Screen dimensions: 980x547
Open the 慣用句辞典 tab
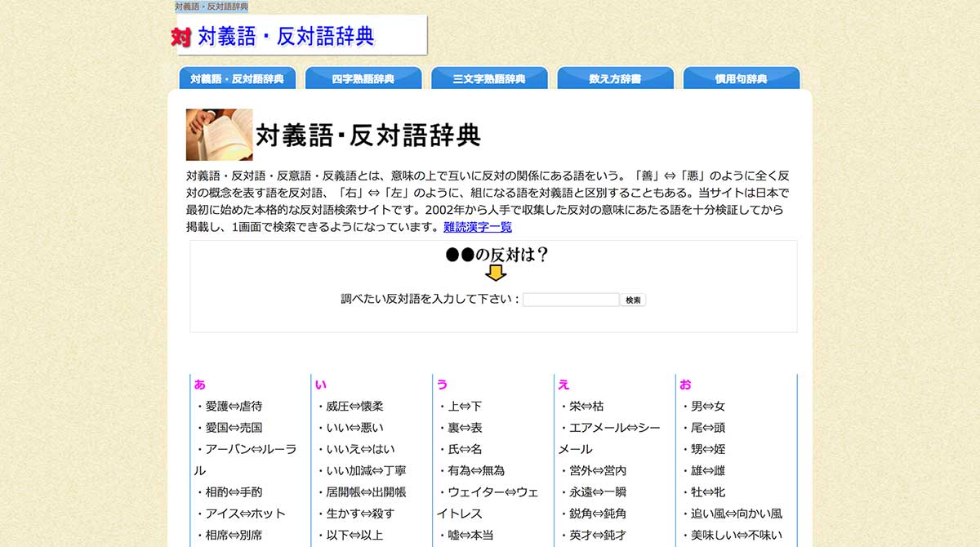[741, 78]
